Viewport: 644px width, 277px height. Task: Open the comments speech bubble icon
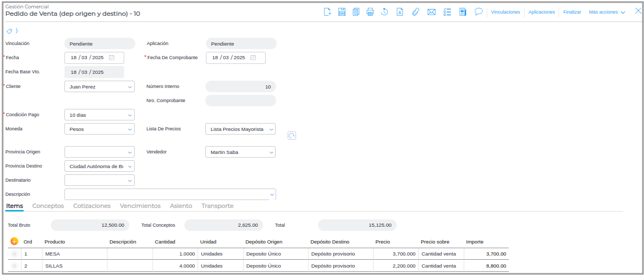click(x=478, y=12)
